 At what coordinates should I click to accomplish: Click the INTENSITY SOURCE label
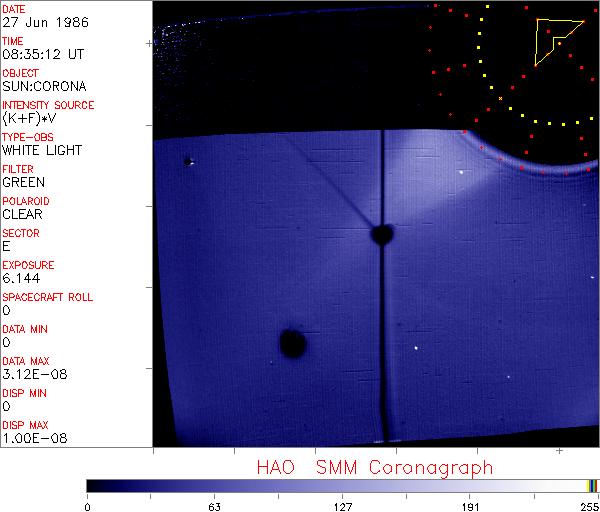point(48,105)
